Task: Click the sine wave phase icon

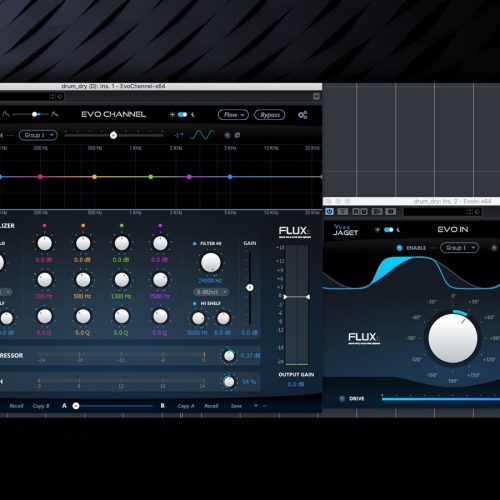Action: click(202, 135)
